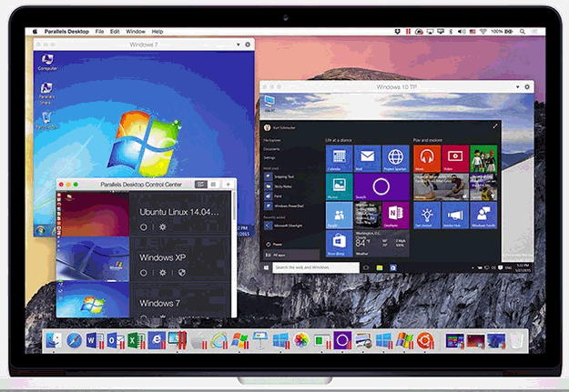Open Snipping Tool from most used list
The height and width of the screenshot is (392, 569).
click(279, 176)
